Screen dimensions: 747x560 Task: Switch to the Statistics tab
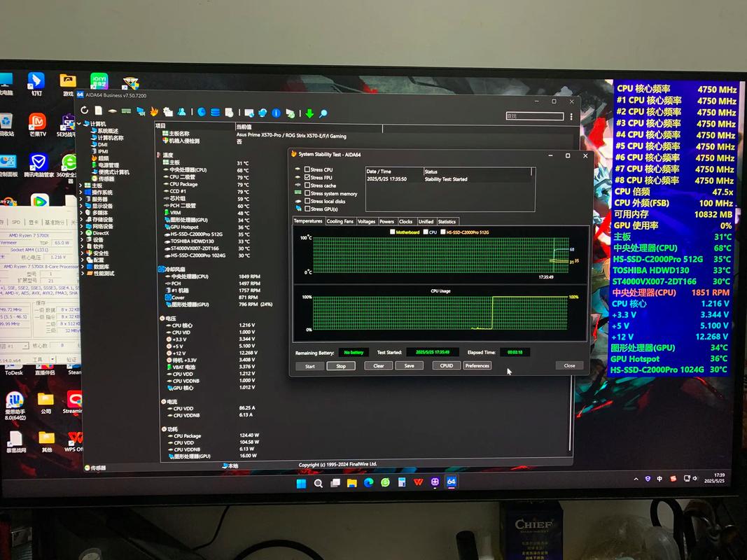click(447, 221)
